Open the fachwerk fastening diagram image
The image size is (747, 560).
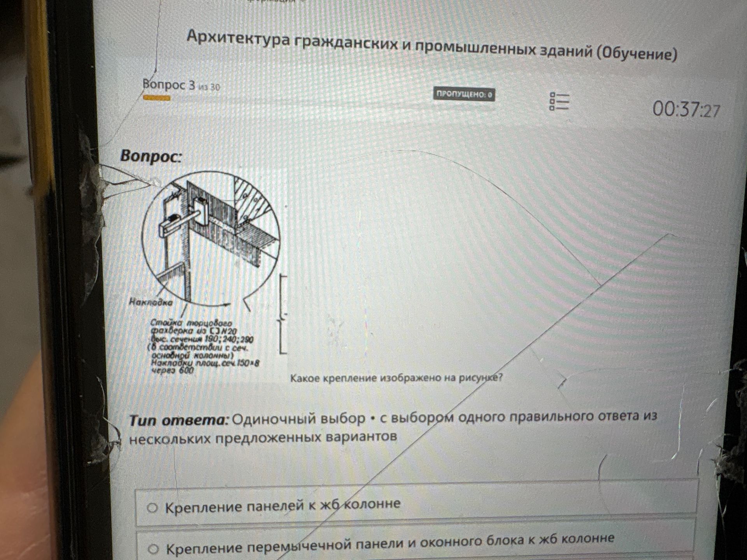(x=210, y=272)
